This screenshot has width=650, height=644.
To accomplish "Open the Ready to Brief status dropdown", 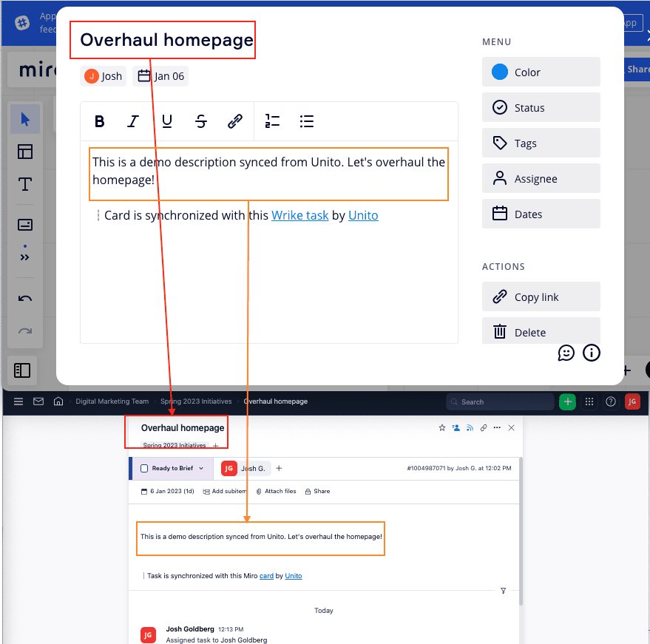I will (201, 468).
